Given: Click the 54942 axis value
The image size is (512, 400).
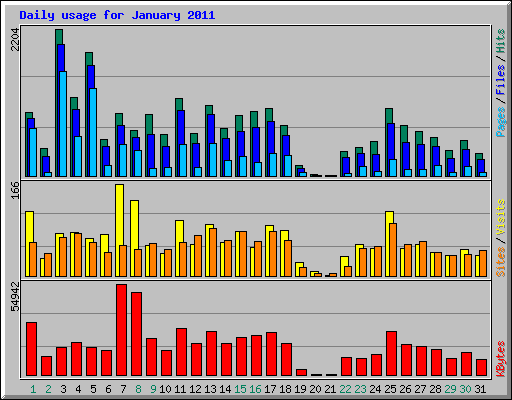Looking at the screenshot, I should 15,296.
